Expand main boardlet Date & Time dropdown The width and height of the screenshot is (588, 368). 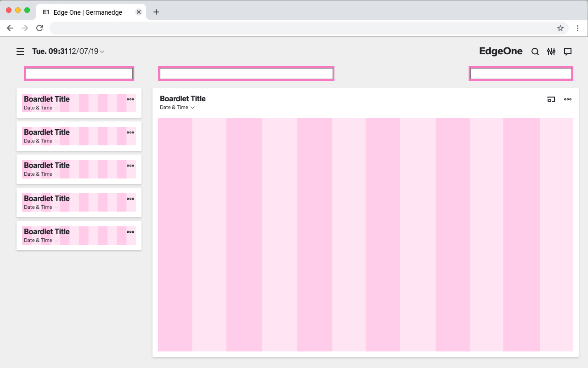coord(192,108)
